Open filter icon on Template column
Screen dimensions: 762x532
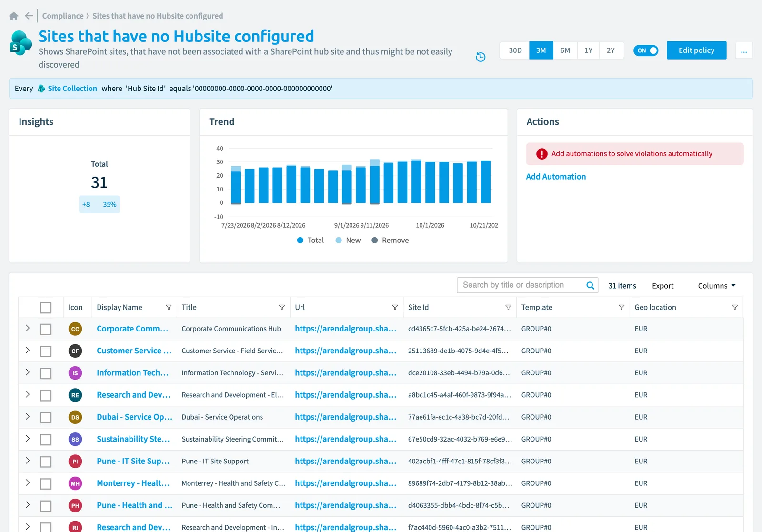622,308
